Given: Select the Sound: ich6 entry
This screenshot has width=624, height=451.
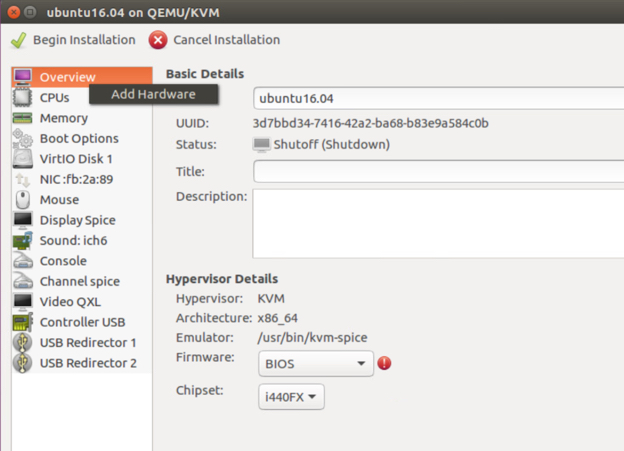Looking at the screenshot, I should coord(82,240).
